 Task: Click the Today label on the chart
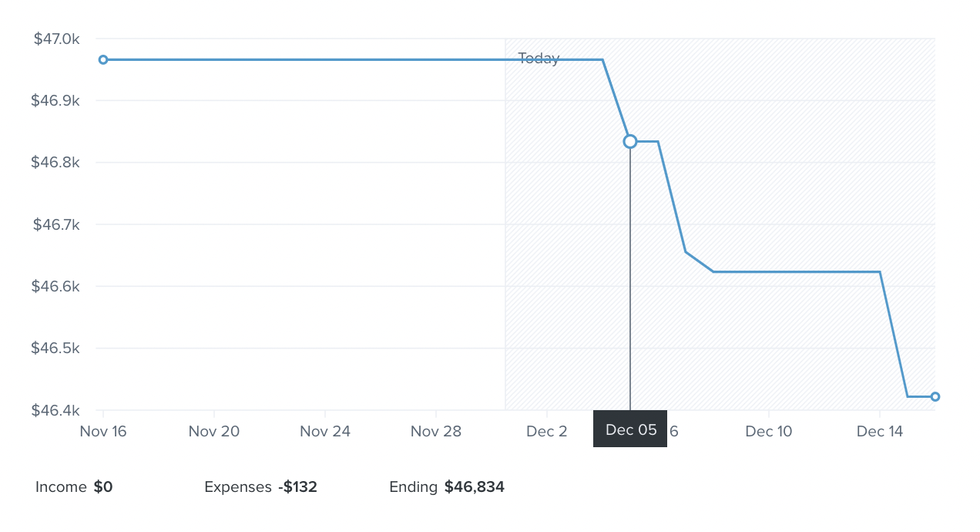click(x=539, y=59)
